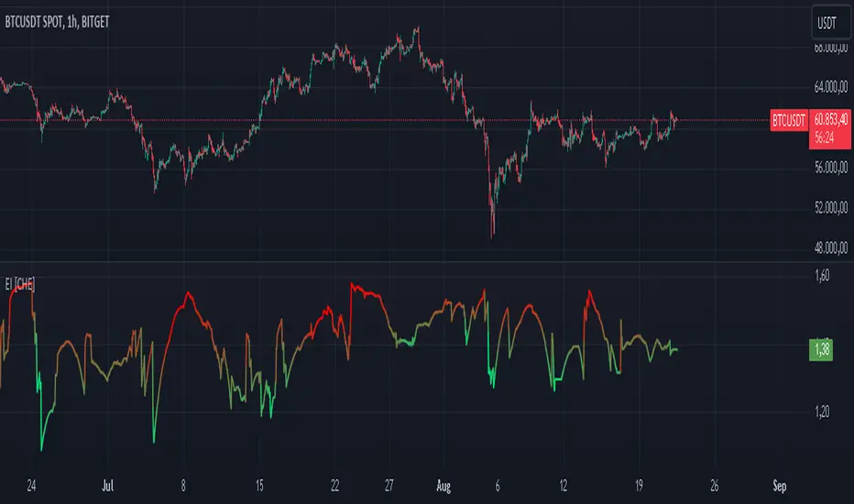
Task: Click the 15 date label on time axis
Action: (x=259, y=486)
